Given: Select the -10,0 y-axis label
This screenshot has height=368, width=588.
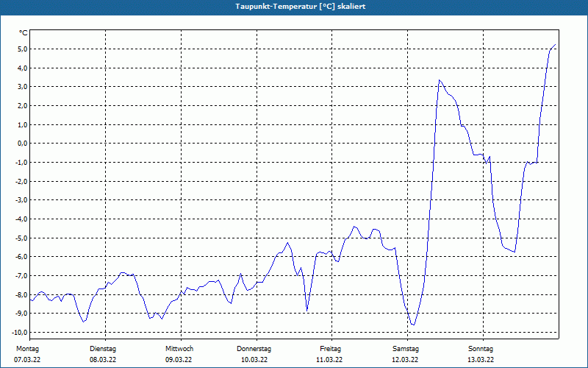Looking at the screenshot, I should pos(19,333).
